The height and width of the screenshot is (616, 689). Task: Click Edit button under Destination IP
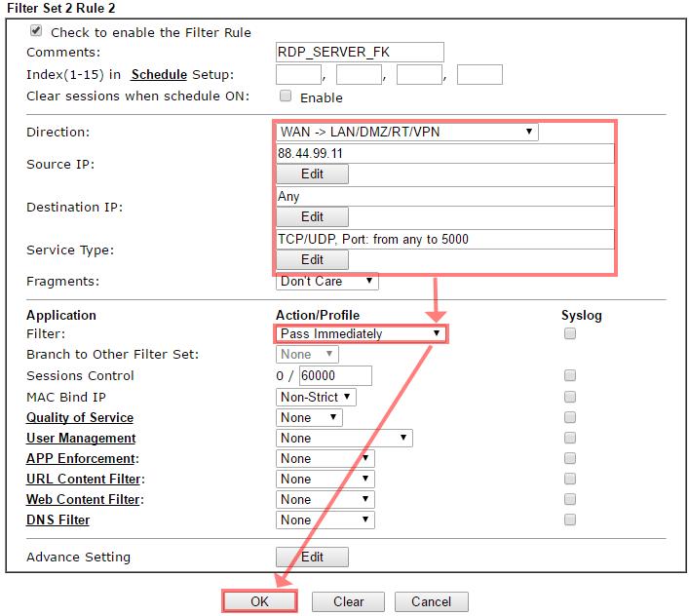(x=312, y=217)
